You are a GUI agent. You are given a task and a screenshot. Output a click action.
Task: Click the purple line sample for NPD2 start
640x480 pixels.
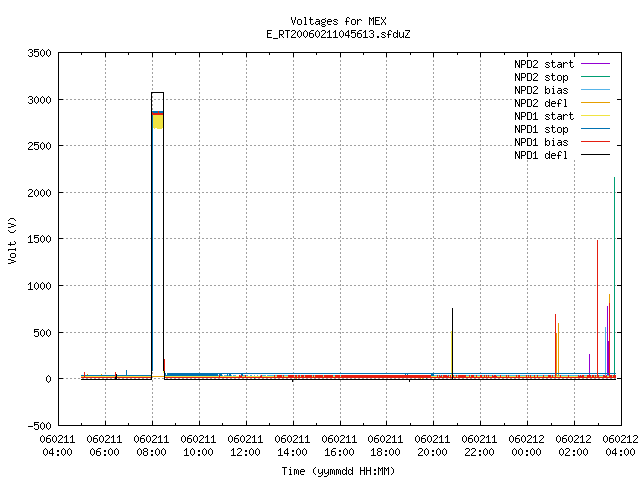[x=596, y=64]
